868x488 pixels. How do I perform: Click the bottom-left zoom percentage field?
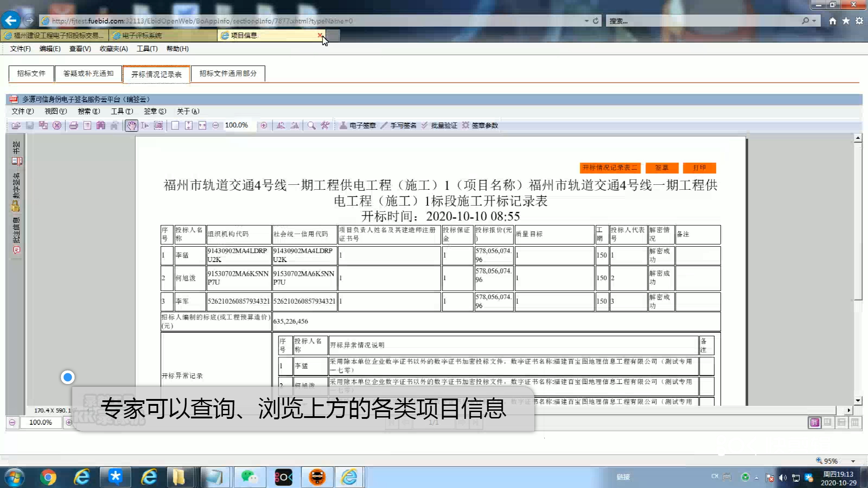(41, 422)
